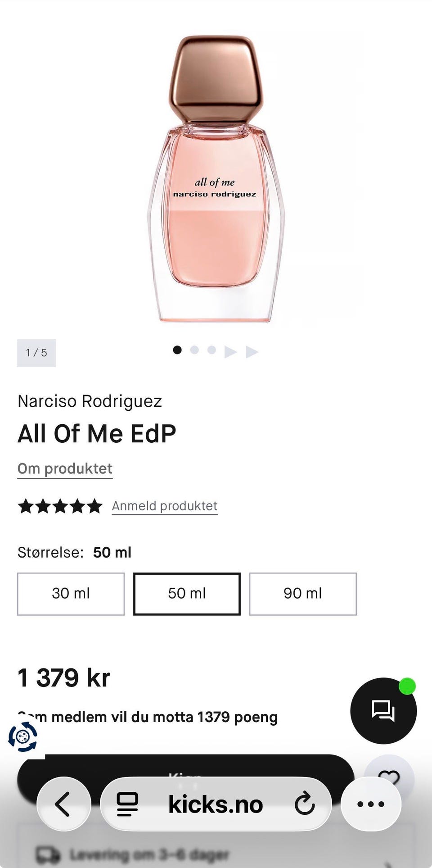Tap the five-star rating

point(60,506)
